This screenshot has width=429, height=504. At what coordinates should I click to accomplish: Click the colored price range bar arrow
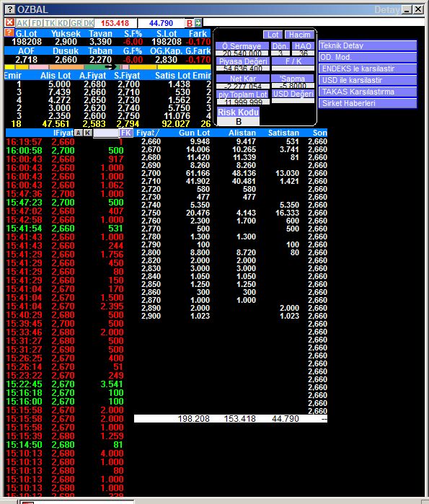(x=110, y=67)
